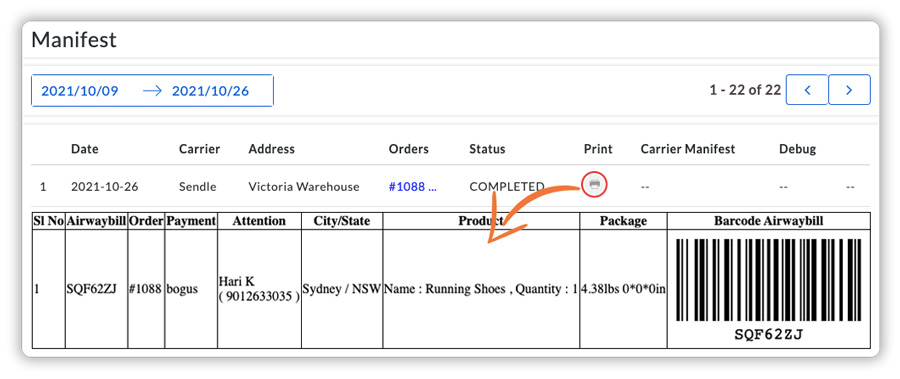The image size is (900, 379).
Task: Select the Sendle carrier cell
Action: [197, 187]
